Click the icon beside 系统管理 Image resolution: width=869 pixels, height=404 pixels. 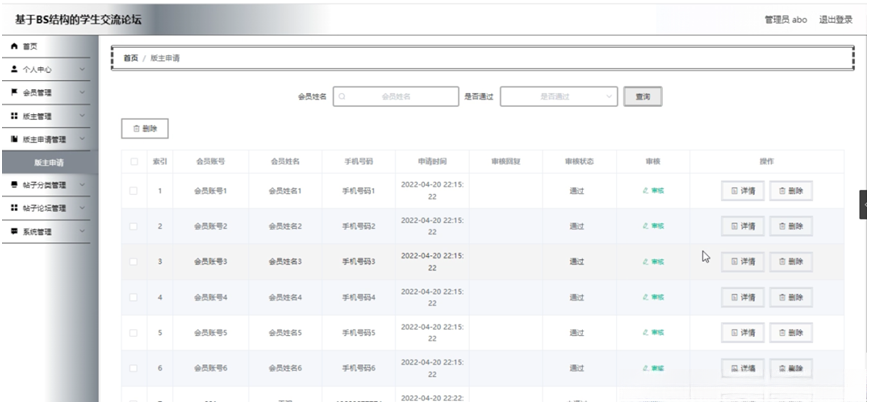pyautogui.click(x=14, y=231)
